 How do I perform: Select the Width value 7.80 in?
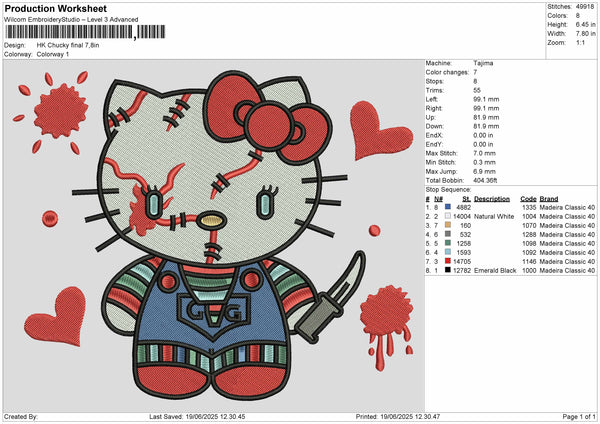tap(585, 34)
